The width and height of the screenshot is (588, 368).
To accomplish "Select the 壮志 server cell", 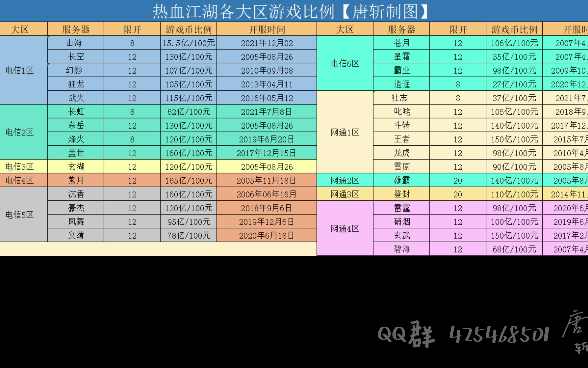I will (x=401, y=98).
